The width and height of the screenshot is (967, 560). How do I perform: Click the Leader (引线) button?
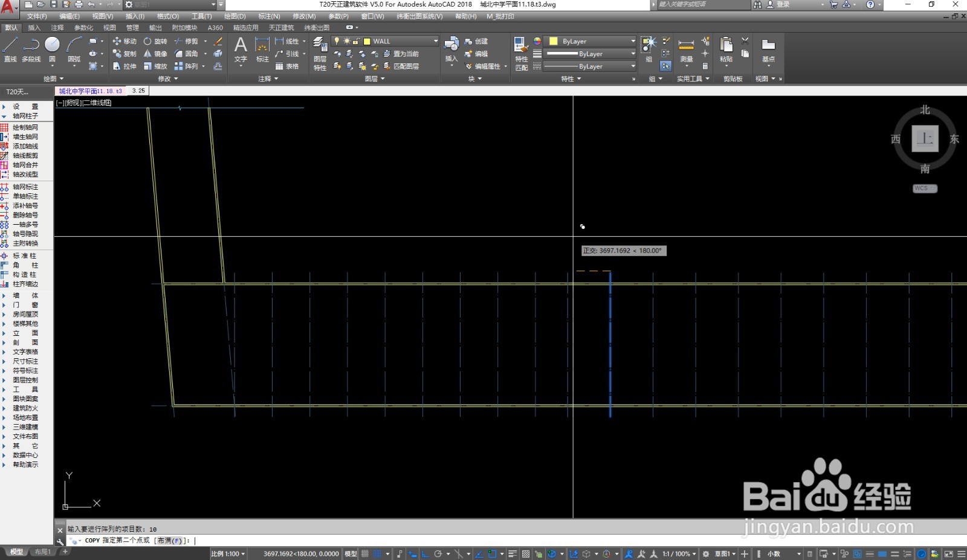(287, 54)
